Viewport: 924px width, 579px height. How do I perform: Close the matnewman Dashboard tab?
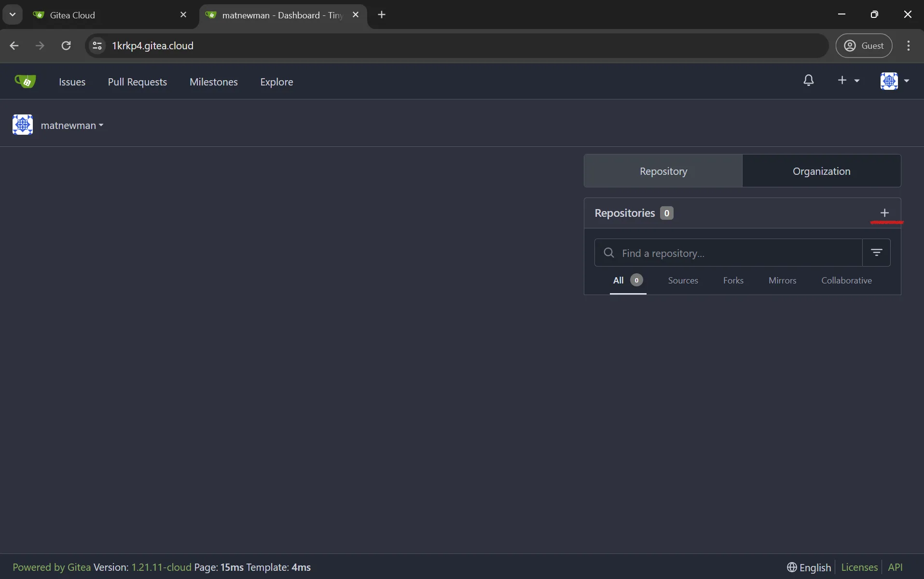pyautogui.click(x=356, y=15)
